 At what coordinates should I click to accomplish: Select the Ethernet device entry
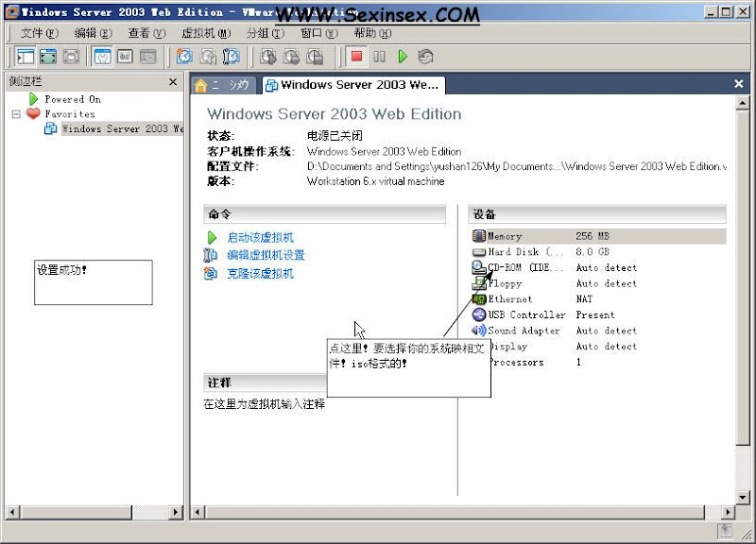coord(510,298)
